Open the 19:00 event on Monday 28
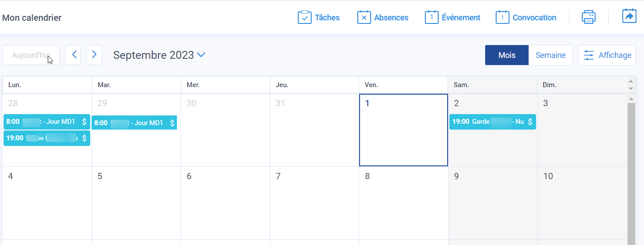 coord(47,138)
